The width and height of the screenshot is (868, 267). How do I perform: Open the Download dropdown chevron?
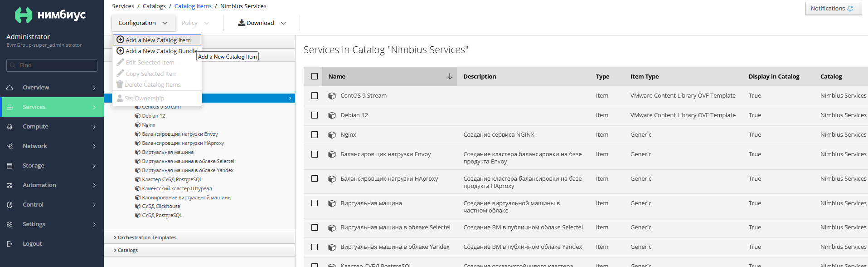click(283, 23)
